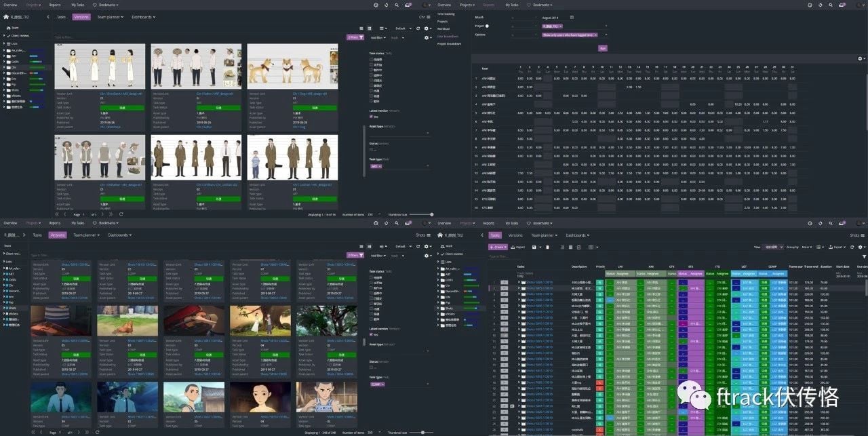
Task: Expand the ART folder in character Versions sidebar
Action: tap(5, 56)
